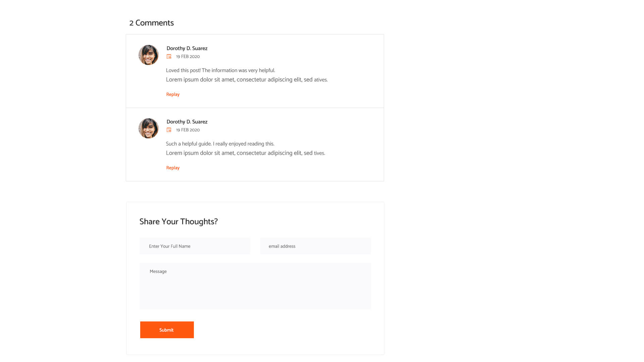The height and width of the screenshot is (362, 644).
Task: Click the calendar icon on second comment
Action: click(x=169, y=130)
